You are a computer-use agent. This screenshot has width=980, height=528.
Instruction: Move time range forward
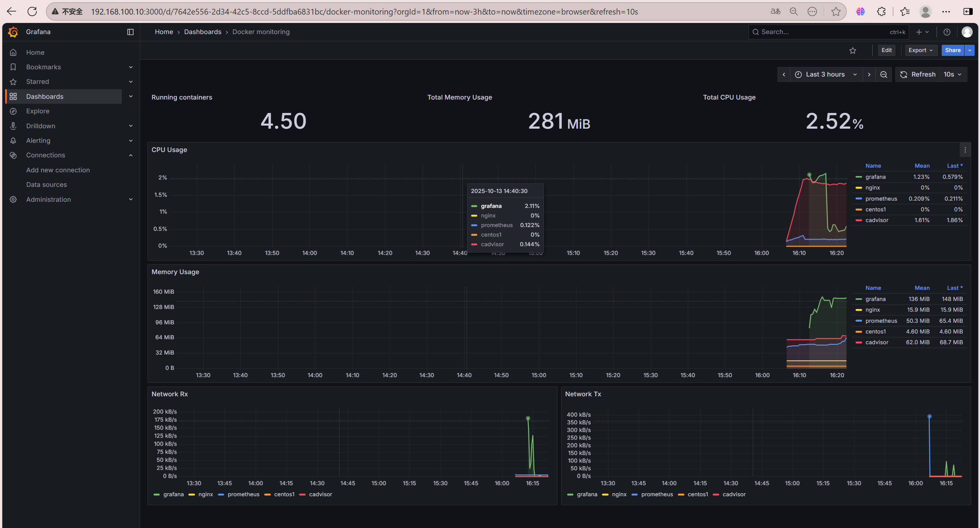[869, 75]
